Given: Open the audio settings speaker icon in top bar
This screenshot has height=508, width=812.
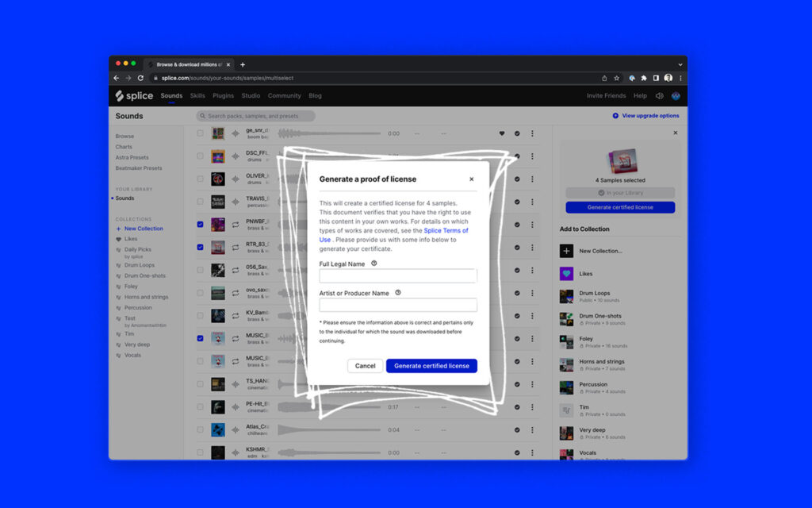Looking at the screenshot, I should [x=660, y=95].
